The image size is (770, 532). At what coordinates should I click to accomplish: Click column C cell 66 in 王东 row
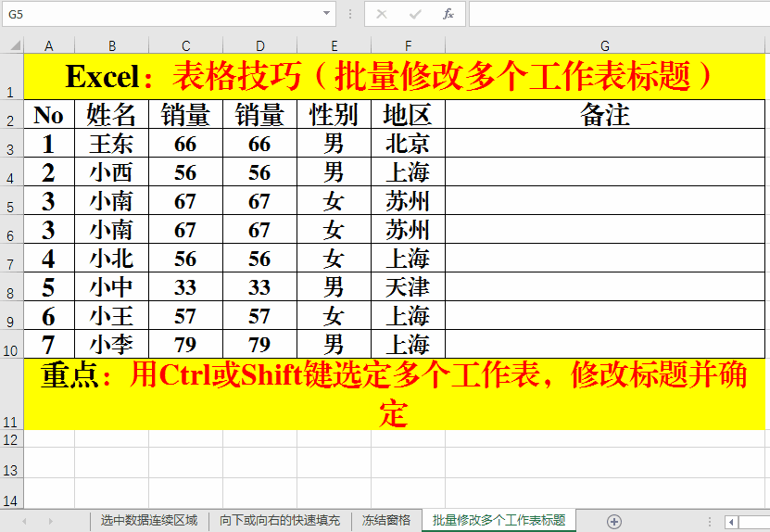[x=185, y=144]
